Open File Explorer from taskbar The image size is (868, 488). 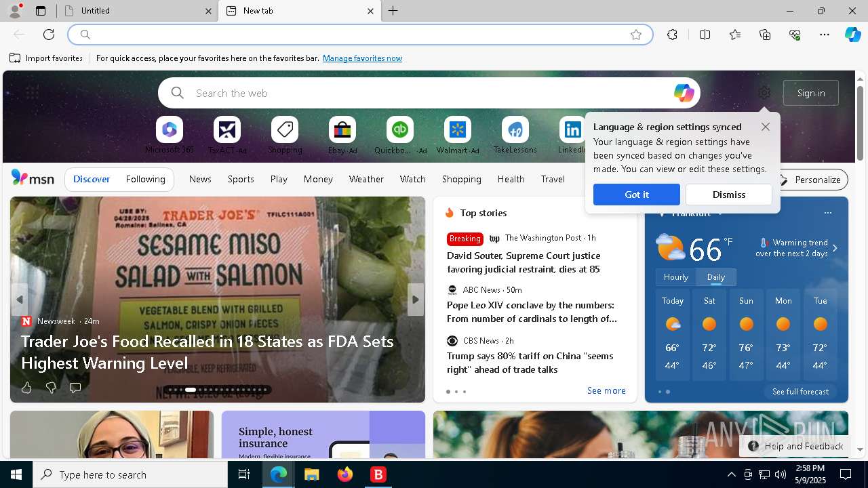point(312,474)
